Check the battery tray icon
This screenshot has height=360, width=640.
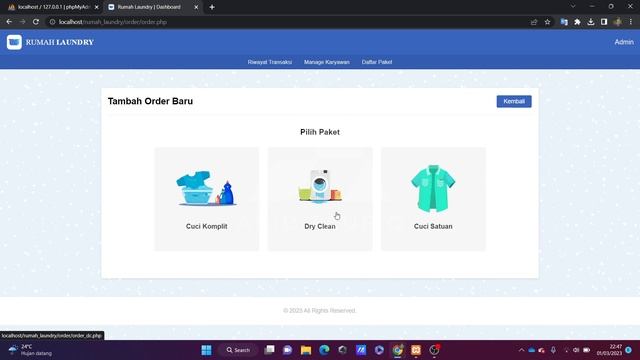[x=587, y=350]
